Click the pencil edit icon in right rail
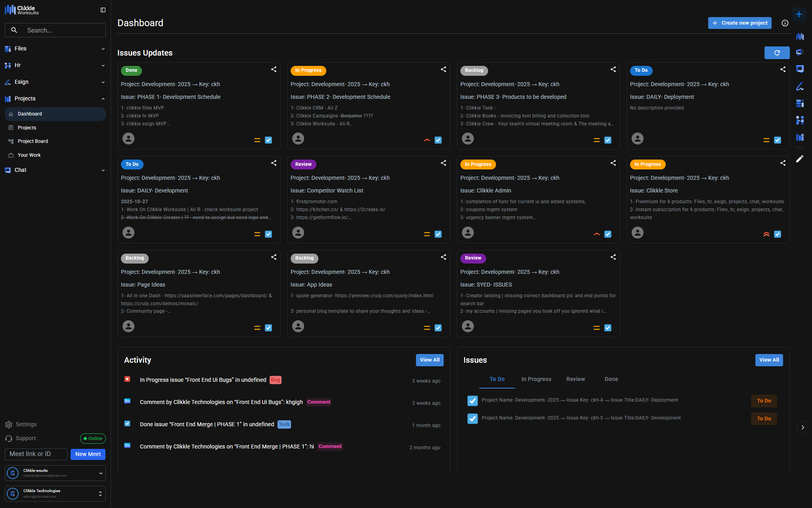The image size is (812, 508). (x=799, y=159)
